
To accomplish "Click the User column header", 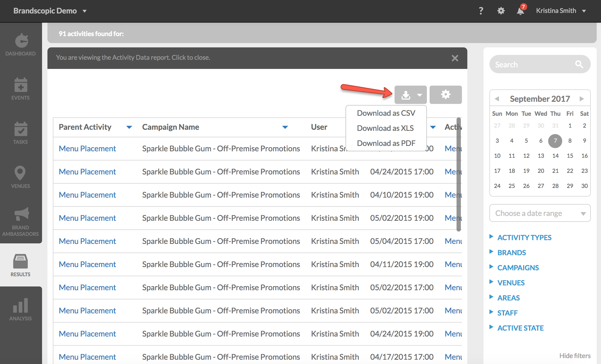I will 319,127.
